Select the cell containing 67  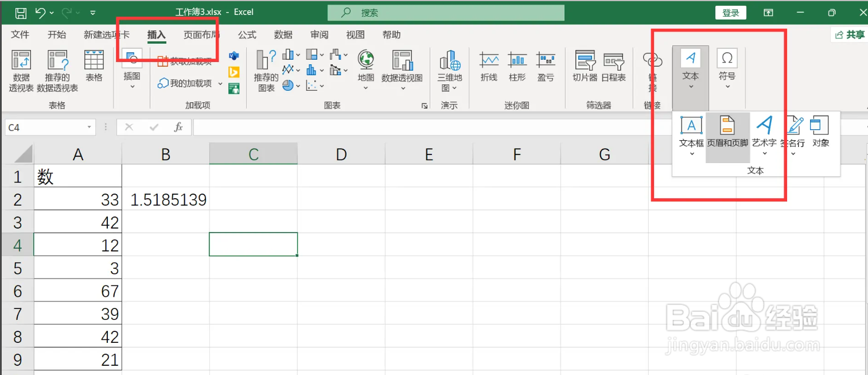(x=78, y=291)
